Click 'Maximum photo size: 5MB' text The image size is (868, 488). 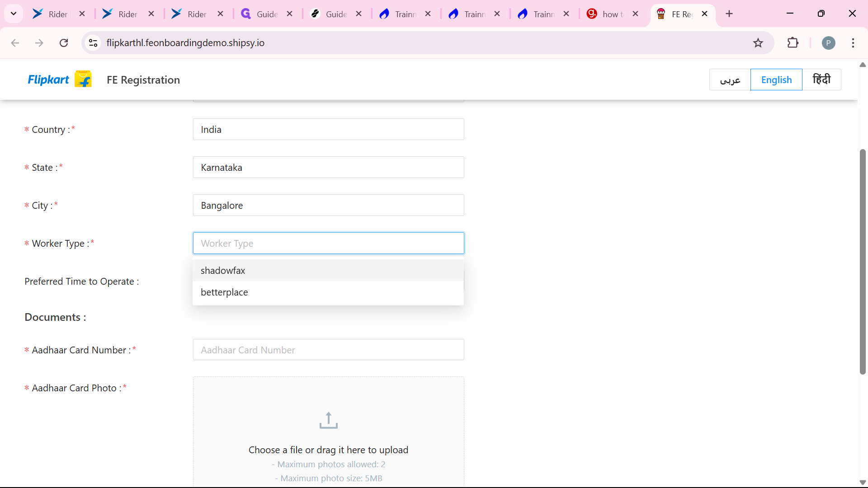[x=328, y=478]
